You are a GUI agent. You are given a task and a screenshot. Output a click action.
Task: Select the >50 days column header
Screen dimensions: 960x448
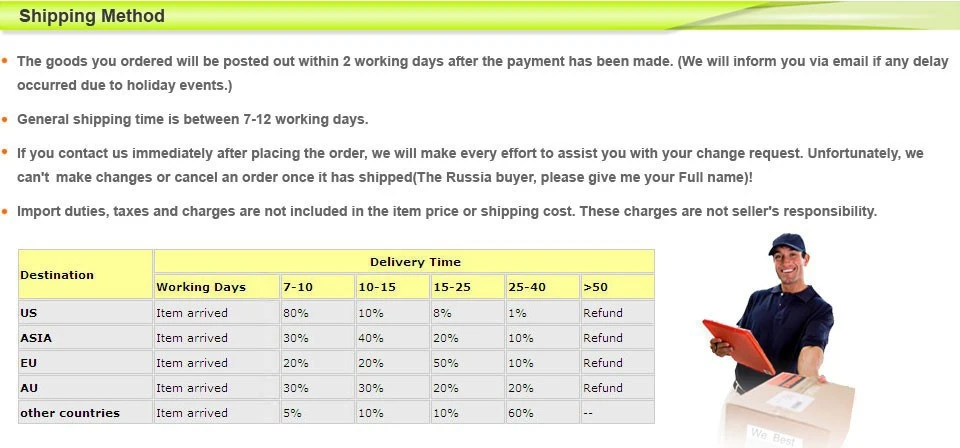[x=617, y=286]
